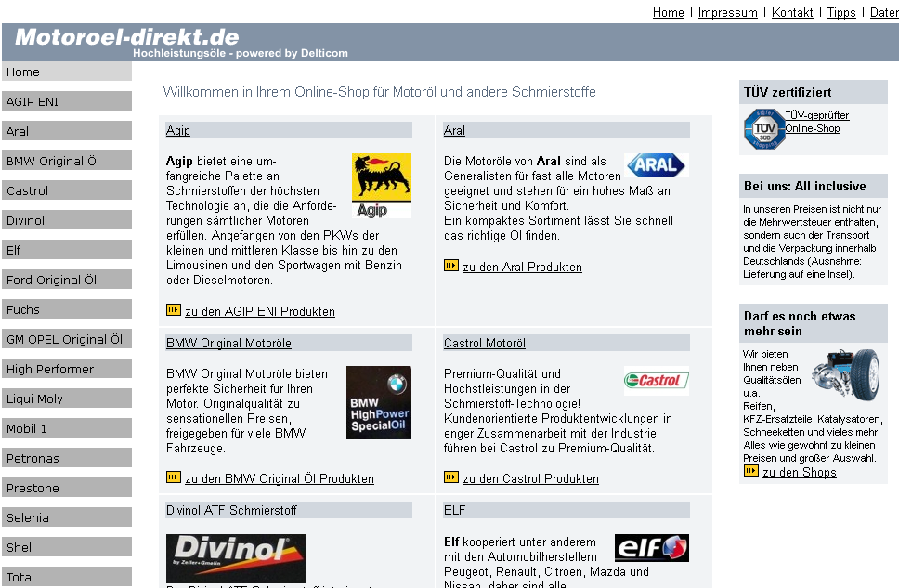Click yellow arrow icon beside BMW Original Öl Produkten

[173, 477]
